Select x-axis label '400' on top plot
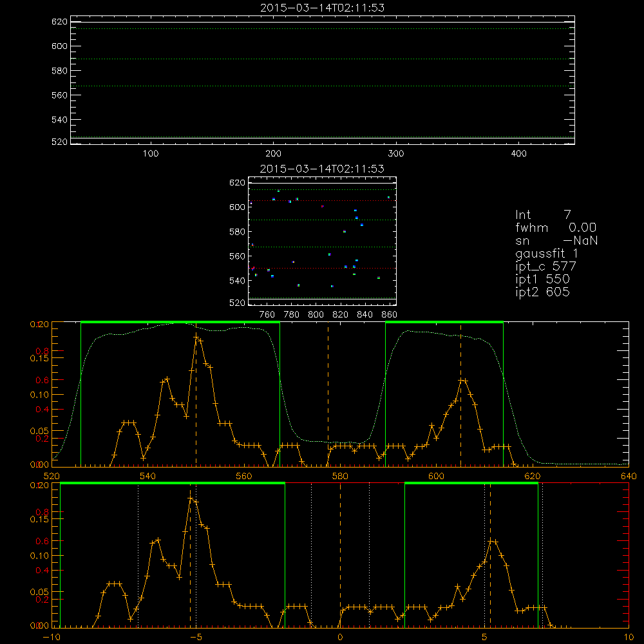The image size is (644, 644). pyautogui.click(x=518, y=154)
